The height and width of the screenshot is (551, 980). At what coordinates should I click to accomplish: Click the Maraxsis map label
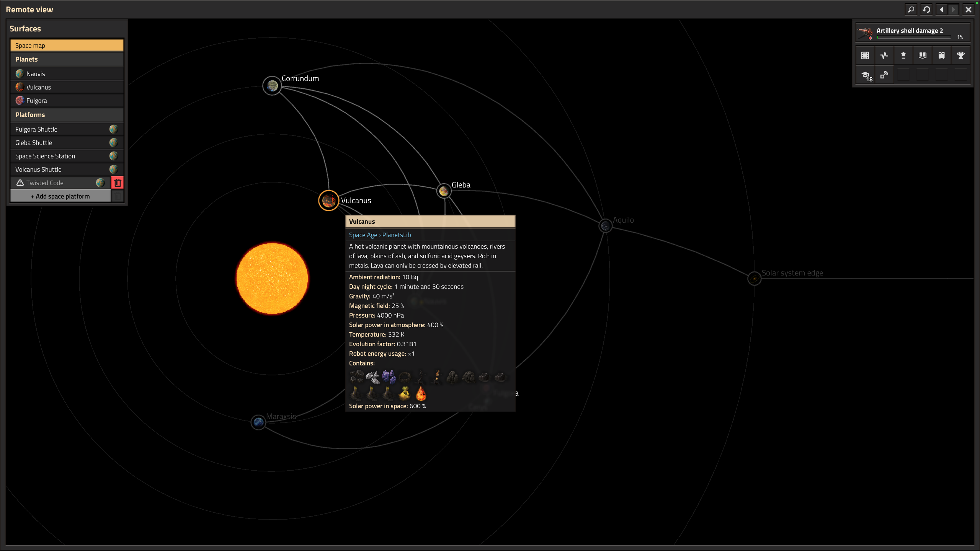(x=281, y=416)
